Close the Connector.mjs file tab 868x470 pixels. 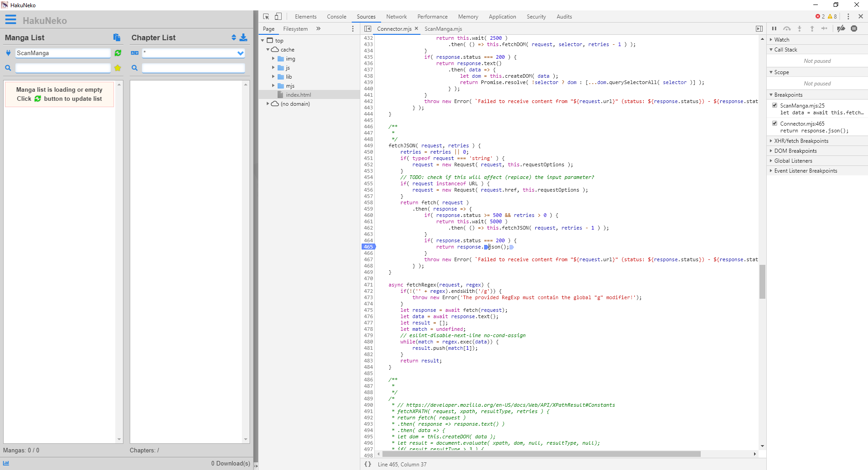tap(416, 28)
